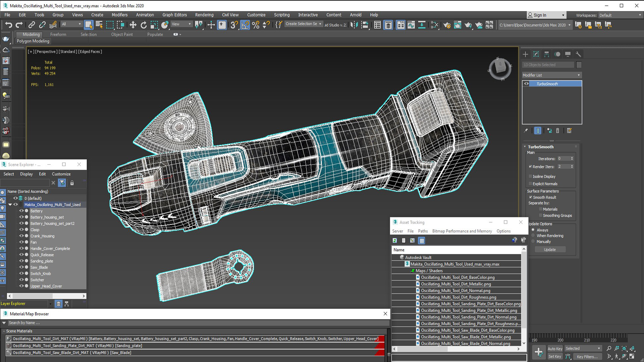Activate the Bind to Space Warp tool
This screenshot has width=644, height=362.
(x=53, y=25)
